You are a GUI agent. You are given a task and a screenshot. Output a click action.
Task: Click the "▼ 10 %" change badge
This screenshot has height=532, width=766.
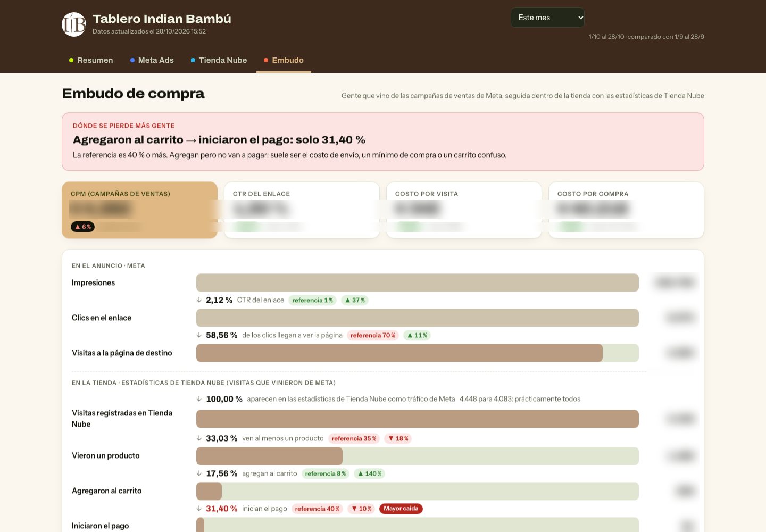coord(361,509)
